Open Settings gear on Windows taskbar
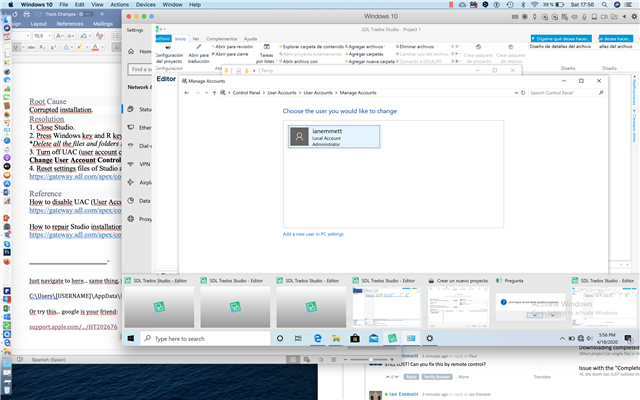The height and width of the screenshot is (400, 640). point(429,338)
